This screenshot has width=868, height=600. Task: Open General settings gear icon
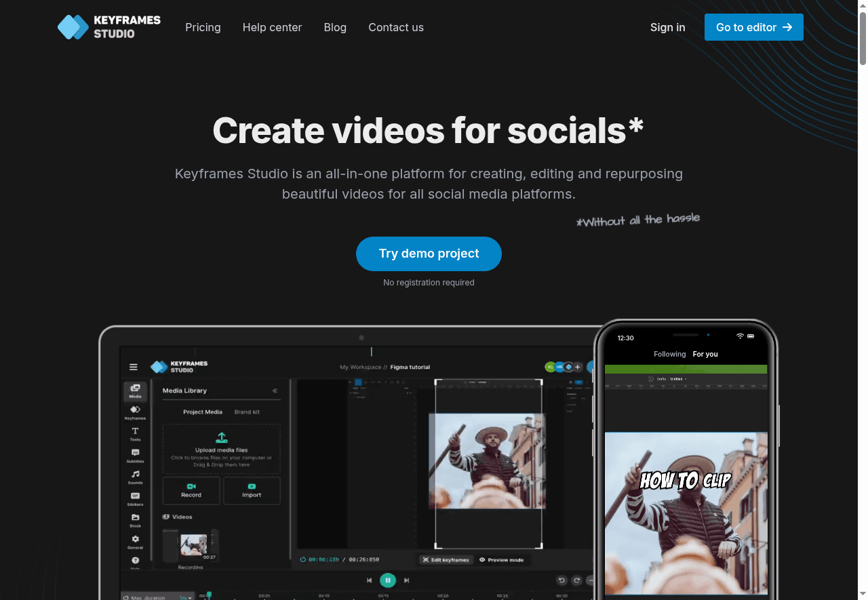pyautogui.click(x=135, y=542)
